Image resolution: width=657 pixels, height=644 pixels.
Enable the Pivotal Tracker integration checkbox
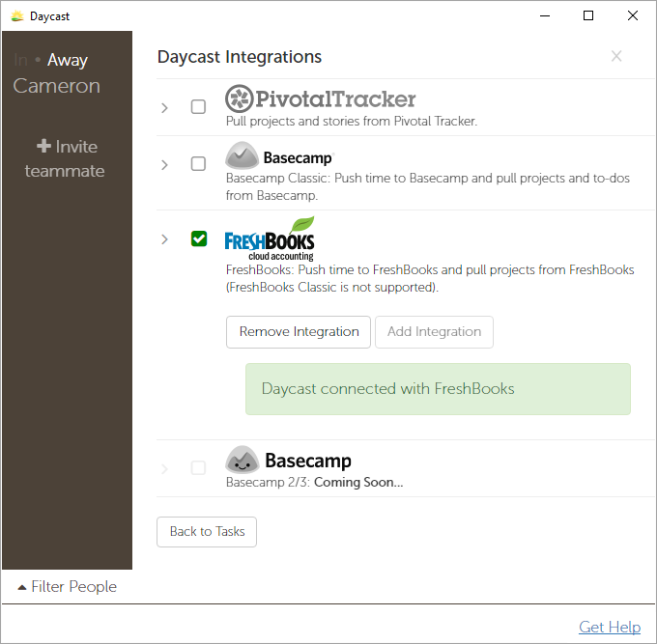[x=198, y=107]
